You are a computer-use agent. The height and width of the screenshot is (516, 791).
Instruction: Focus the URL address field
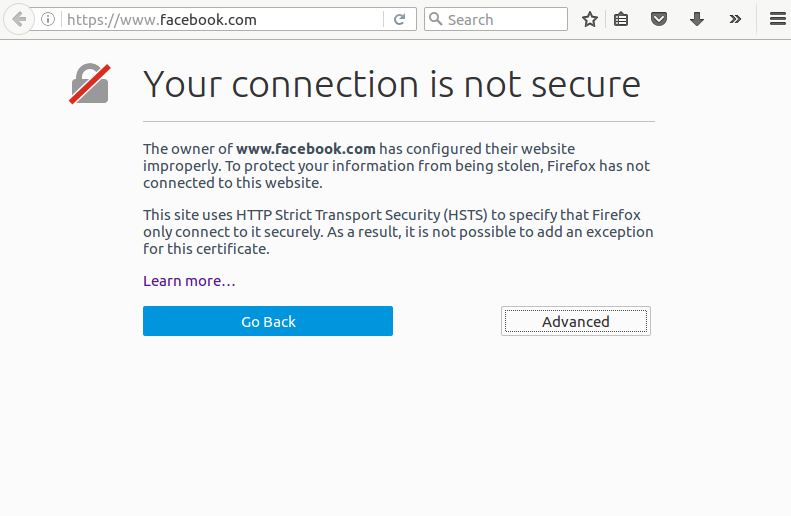point(220,19)
